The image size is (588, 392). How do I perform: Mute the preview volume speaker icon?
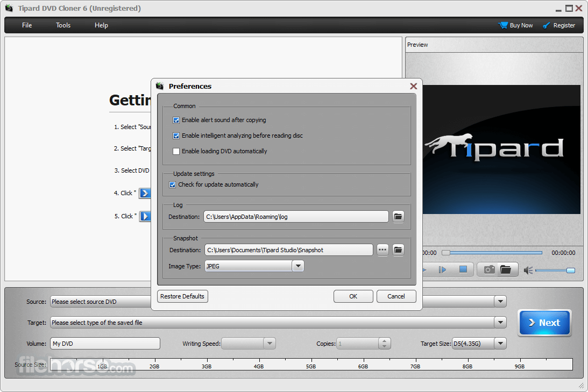point(528,270)
